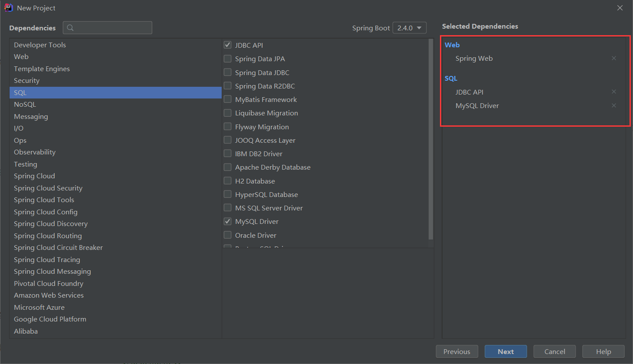Open Spring Cloud Circuit Breaker
The height and width of the screenshot is (364, 633).
[x=115, y=248]
